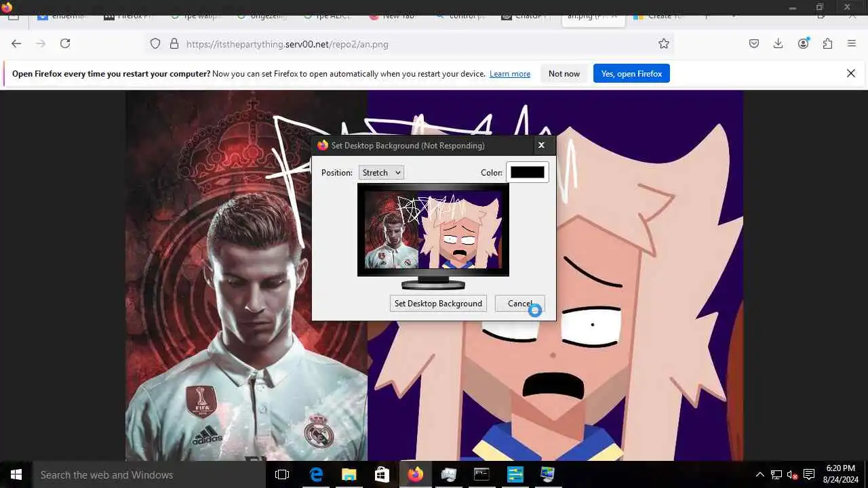The height and width of the screenshot is (488, 868).
Task: Save the page to Pocket
Action: [x=754, y=43]
